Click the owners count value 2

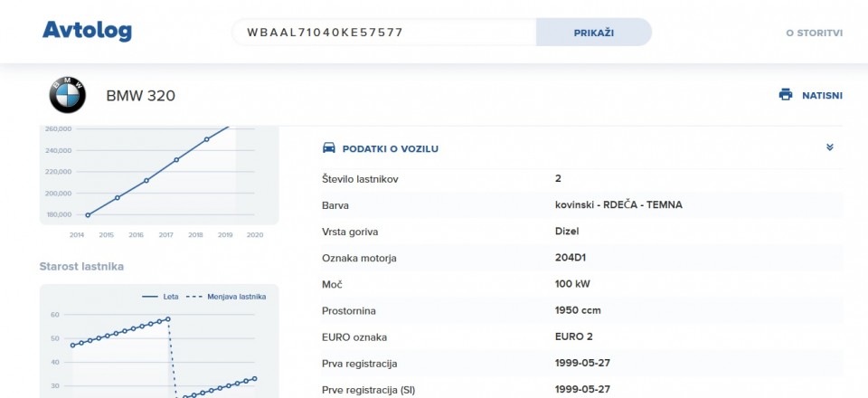[558, 178]
